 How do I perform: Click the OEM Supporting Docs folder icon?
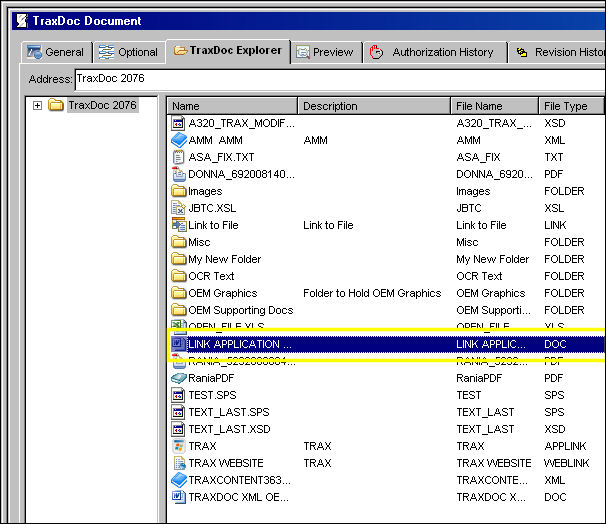click(179, 310)
